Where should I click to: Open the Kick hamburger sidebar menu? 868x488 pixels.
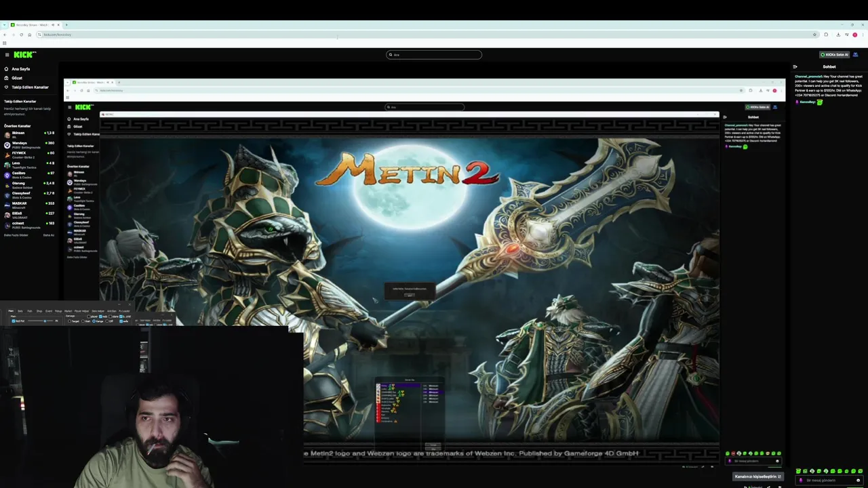coord(7,55)
